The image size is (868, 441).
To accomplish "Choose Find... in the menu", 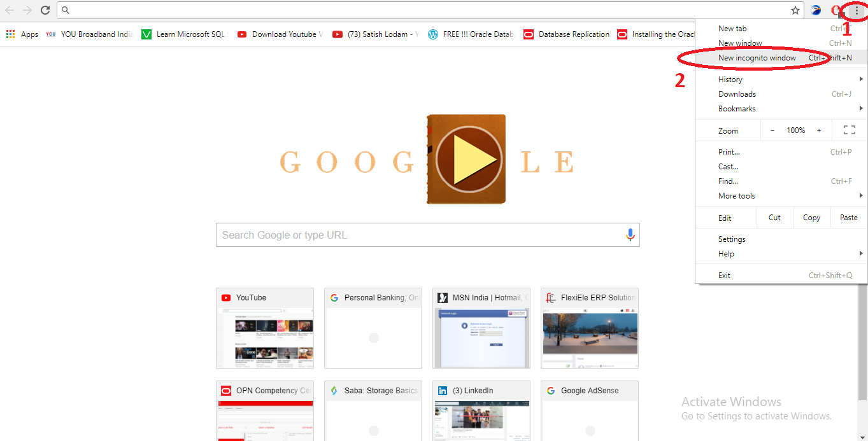I will point(781,181).
